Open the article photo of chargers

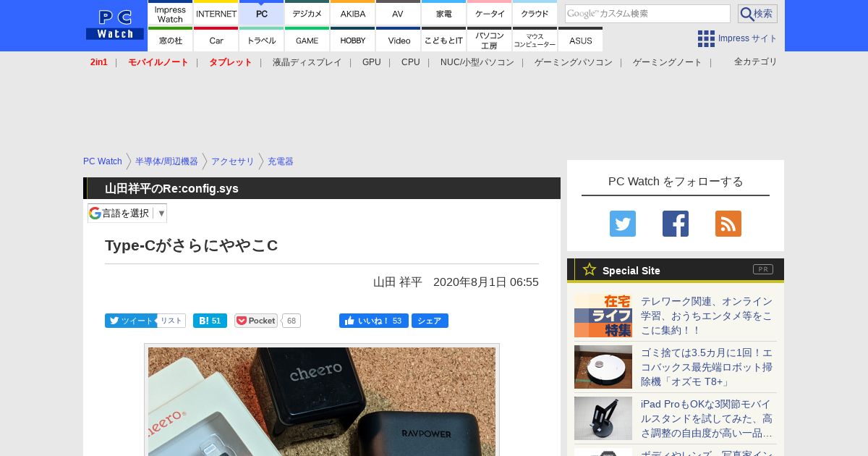[322, 401]
